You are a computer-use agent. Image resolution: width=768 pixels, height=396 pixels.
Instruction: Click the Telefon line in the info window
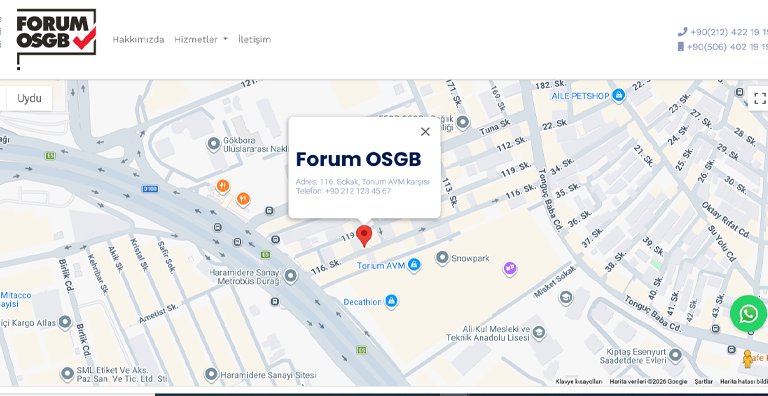click(x=343, y=191)
